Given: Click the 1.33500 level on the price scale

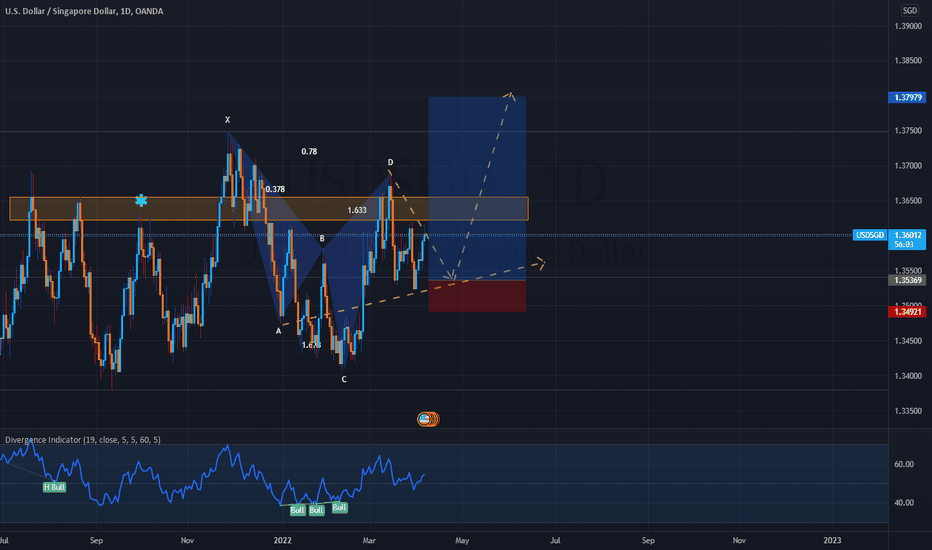Looking at the screenshot, I should coord(908,411).
